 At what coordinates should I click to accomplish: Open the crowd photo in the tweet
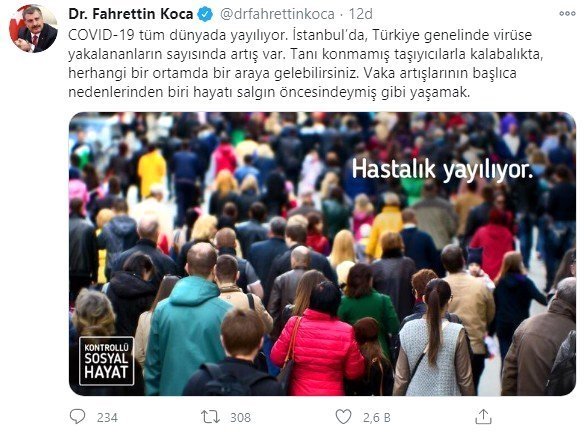point(322,254)
